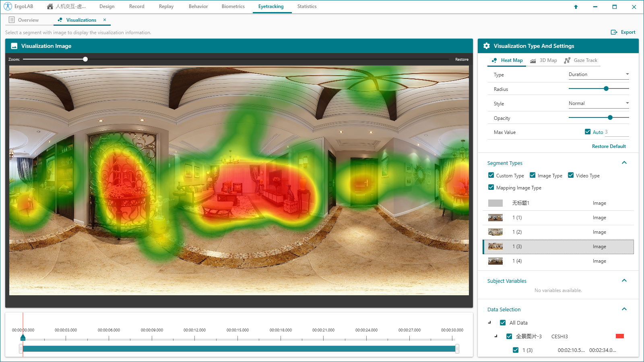Click the Opacity slider handle
This screenshot has height=362, width=644.
point(610,117)
